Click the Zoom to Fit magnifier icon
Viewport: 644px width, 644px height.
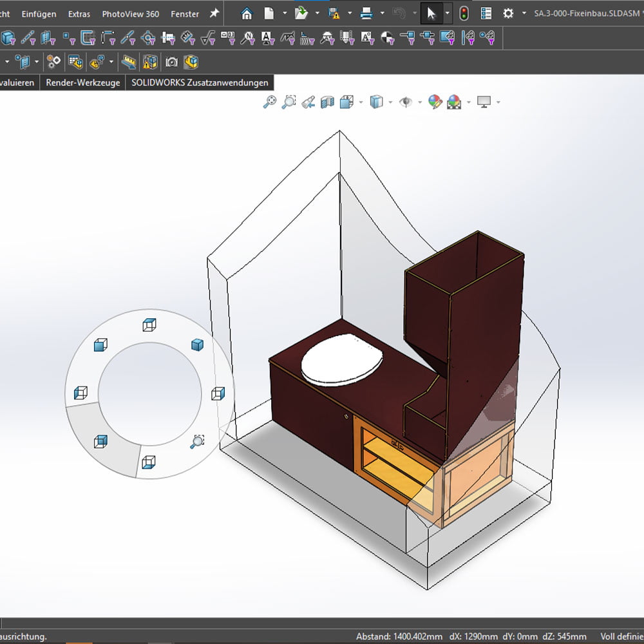coord(270,102)
